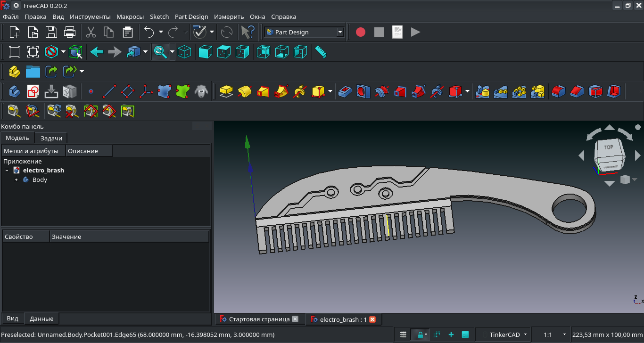This screenshot has height=343, width=644.
Task: Switch to the Задачи tab
Action: point(51,138)
